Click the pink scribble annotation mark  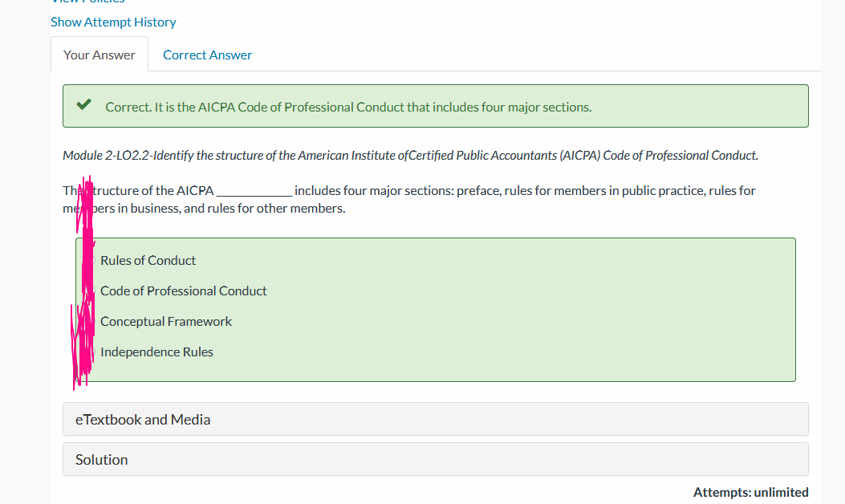click(x=83, y=280)
